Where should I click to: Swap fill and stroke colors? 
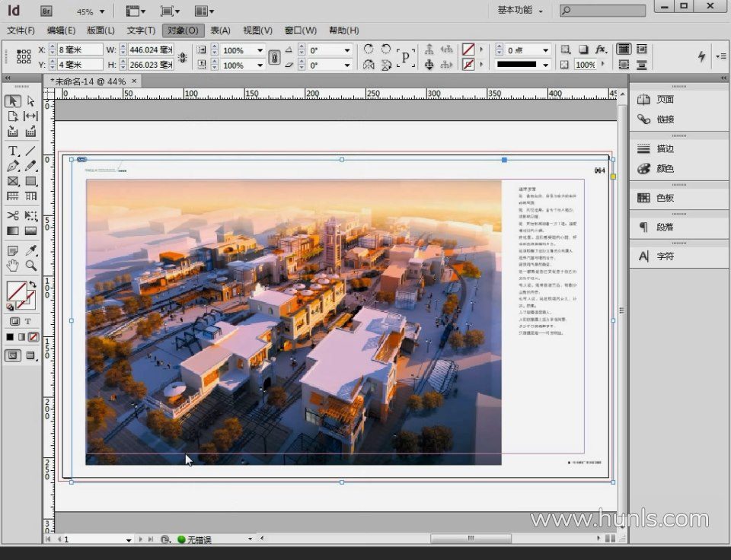pos(33,285)
